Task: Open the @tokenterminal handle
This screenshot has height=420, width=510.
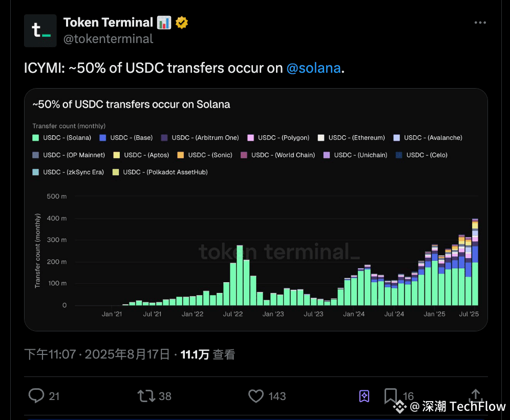Action: [108, 39]
